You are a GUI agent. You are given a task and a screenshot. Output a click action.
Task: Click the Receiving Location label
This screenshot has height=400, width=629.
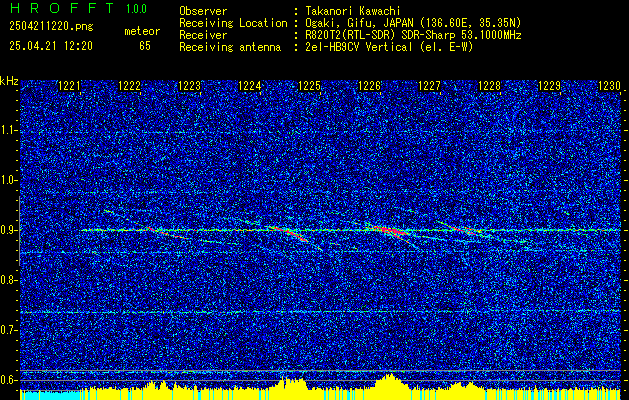point(233,23)
